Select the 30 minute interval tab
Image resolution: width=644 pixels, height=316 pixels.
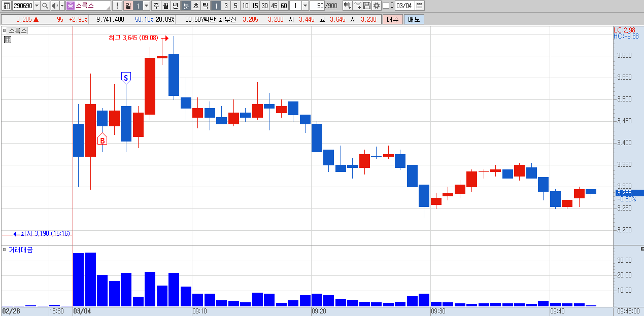pyautogui.click(x=264, y=6)
